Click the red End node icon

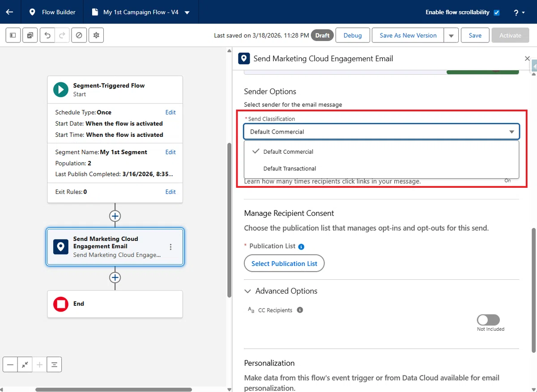[x=60, y=304]
